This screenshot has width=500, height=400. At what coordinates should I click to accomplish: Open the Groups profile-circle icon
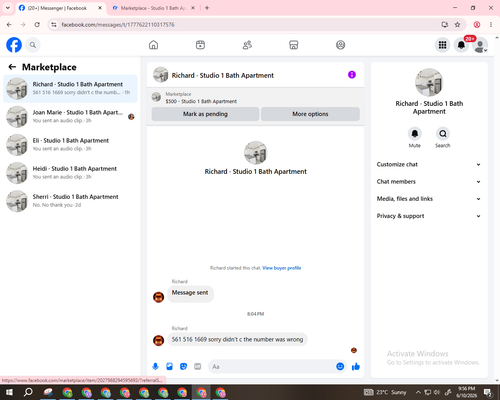pyautogui.click(x=340, y=45)
